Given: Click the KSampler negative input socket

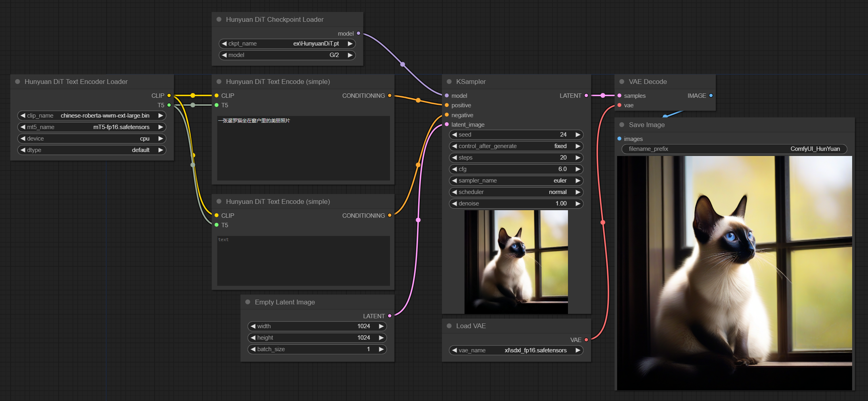Looking at the screenshot, I should tap(447, 115).
